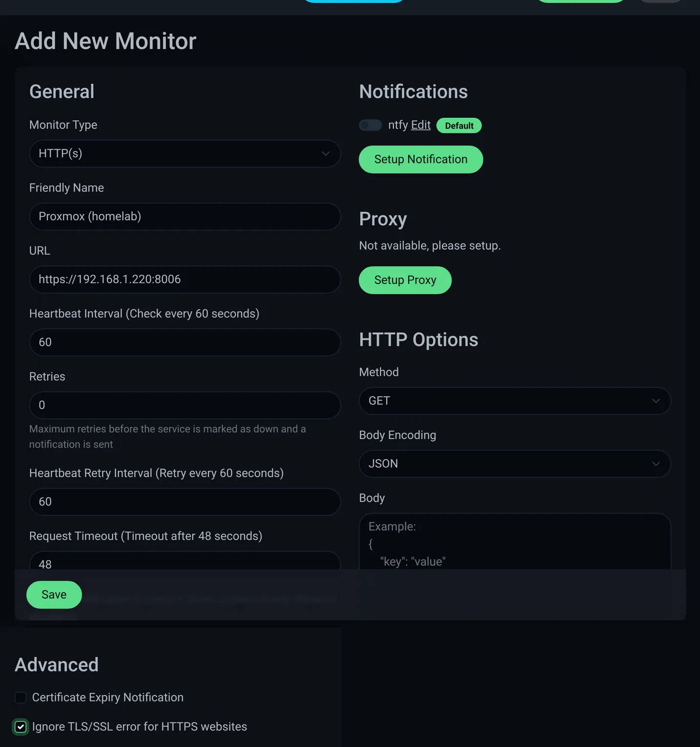Image resolution: width=700 pixels, height=747 pixels.
Task: Click the 'Advanced' section heading
Action: point(57,665)
